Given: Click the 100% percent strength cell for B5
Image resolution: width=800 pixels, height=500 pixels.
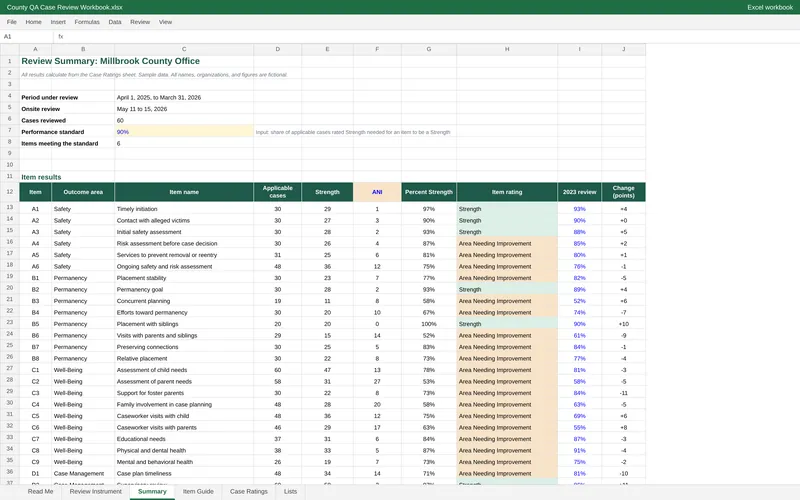Looking at the screenshot, I should point(429,324).
